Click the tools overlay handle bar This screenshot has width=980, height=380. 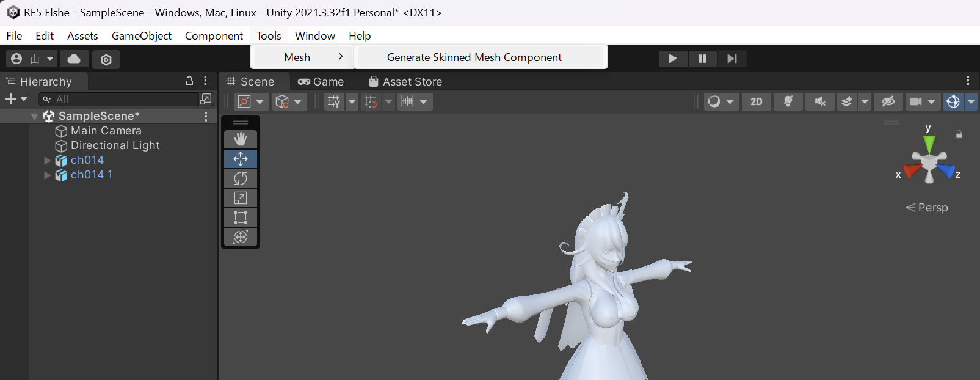coord(241,122)
